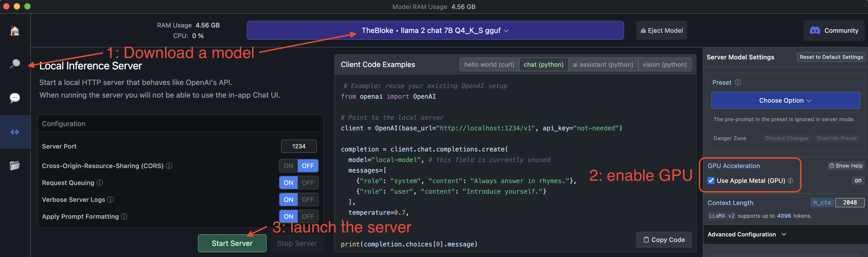868x257 pixels.
Task: Keep CORS switch set to OFF
Action: pyautogui.click(x=308, y=166)
